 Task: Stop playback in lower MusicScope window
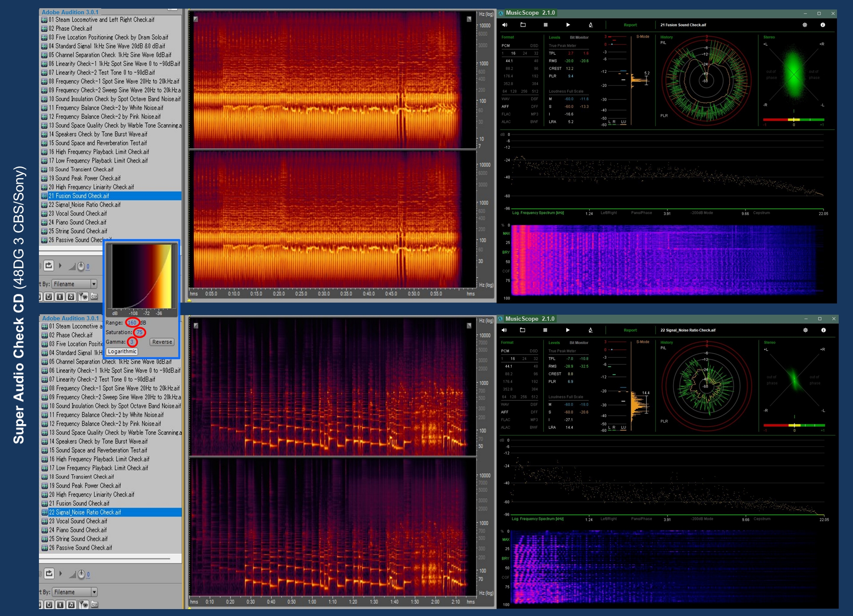pyautogui.click(x=545, y=330)
